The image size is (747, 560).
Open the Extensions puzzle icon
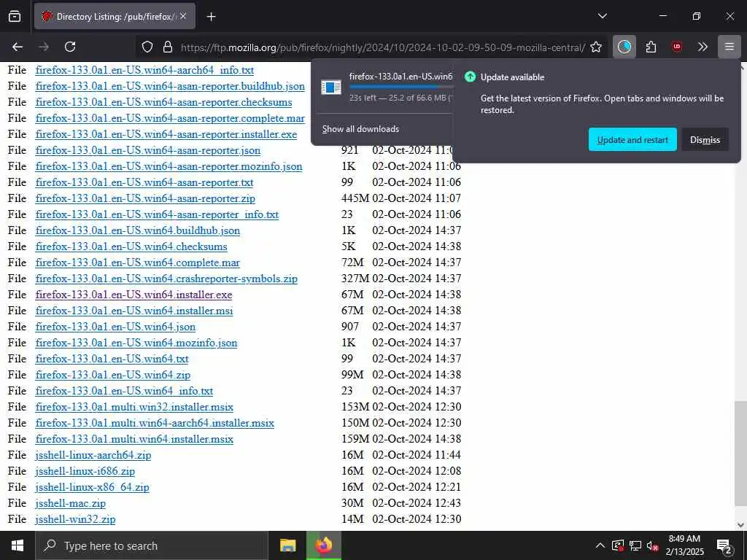[x=651, y=47]
